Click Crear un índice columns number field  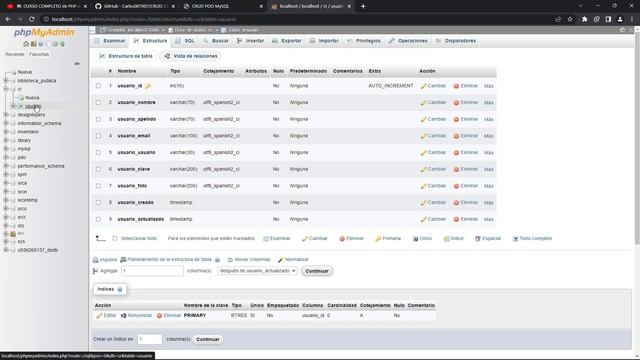[150, 340]
